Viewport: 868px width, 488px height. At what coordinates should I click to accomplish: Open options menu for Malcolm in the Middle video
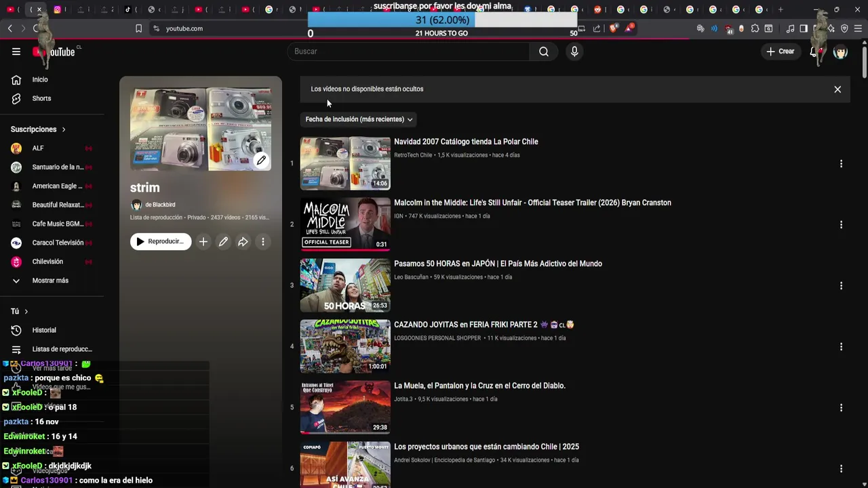click(x=841, y=225)
